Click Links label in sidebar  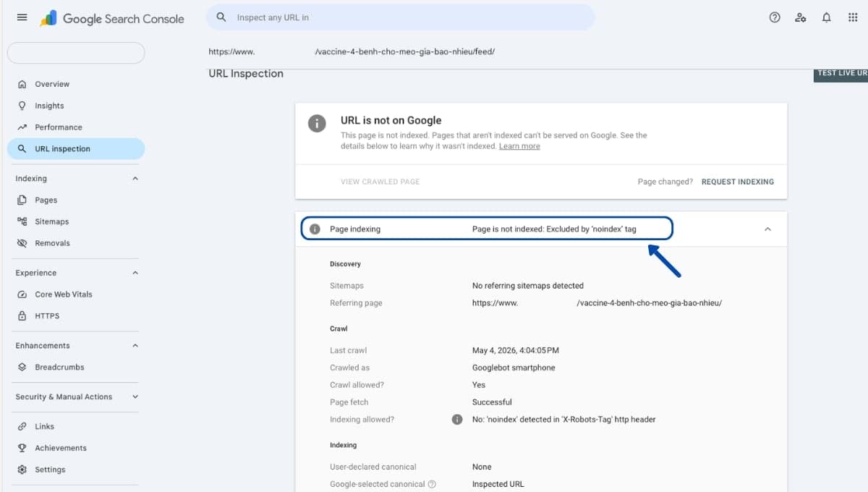pyautogui.click(x=45, y=426)
